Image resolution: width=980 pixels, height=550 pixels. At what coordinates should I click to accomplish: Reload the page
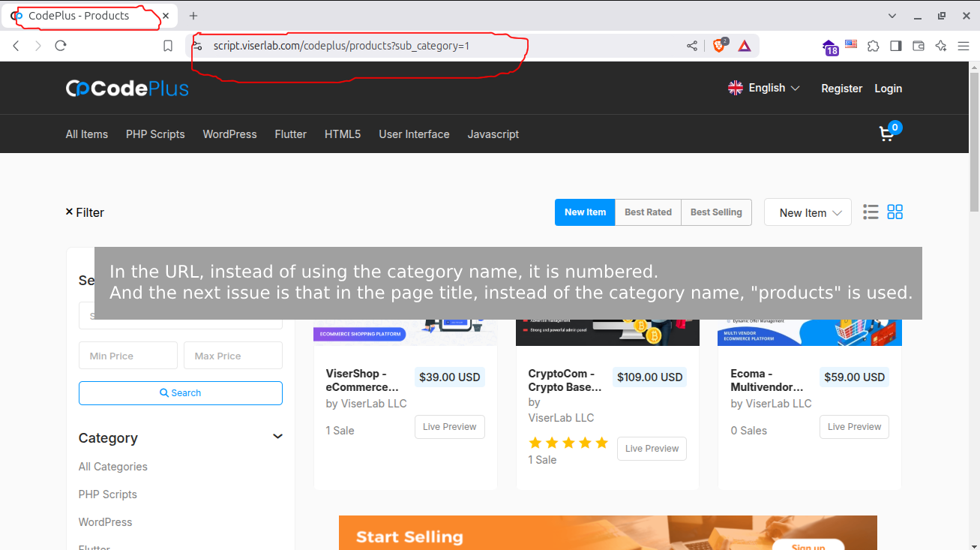tap(61, 46)
